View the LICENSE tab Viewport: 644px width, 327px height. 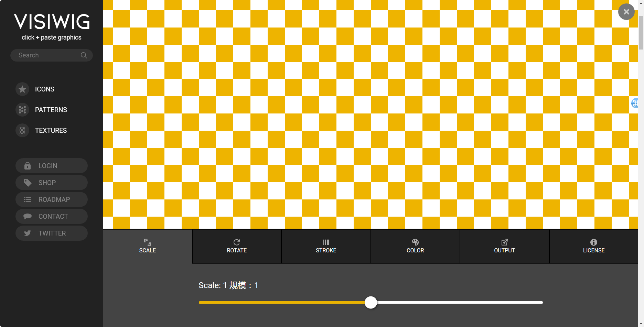pos(593,246)
